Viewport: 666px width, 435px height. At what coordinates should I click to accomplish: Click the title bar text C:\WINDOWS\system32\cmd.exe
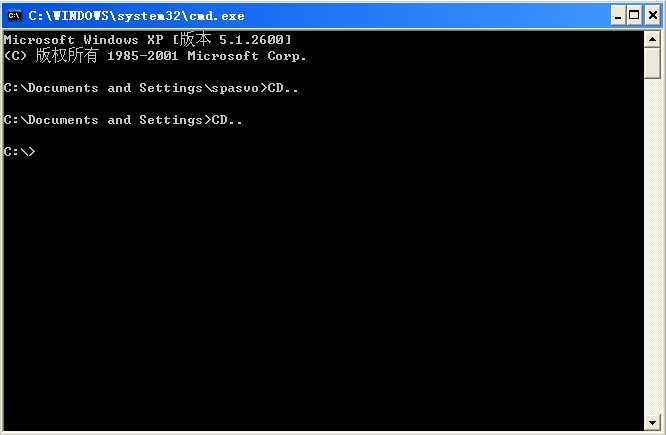coord(136,16)
